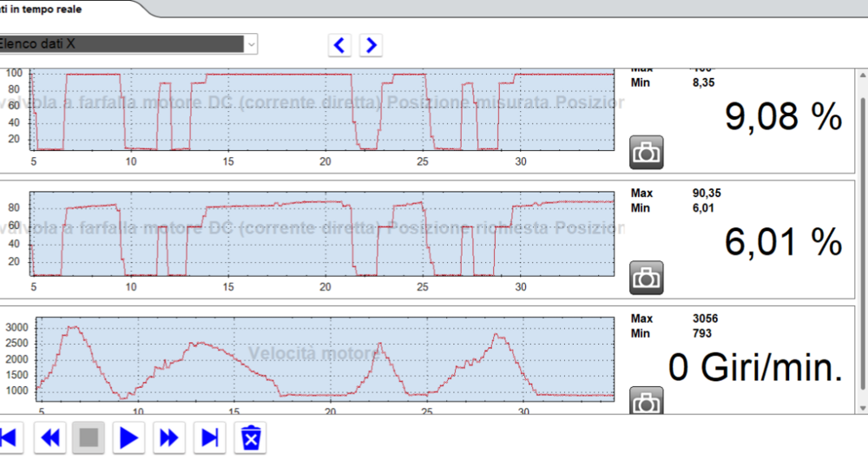This screenshot has width=868, height=460.
Task: Select the Posizione misurata throttle graph
Action: pos(321,110)
